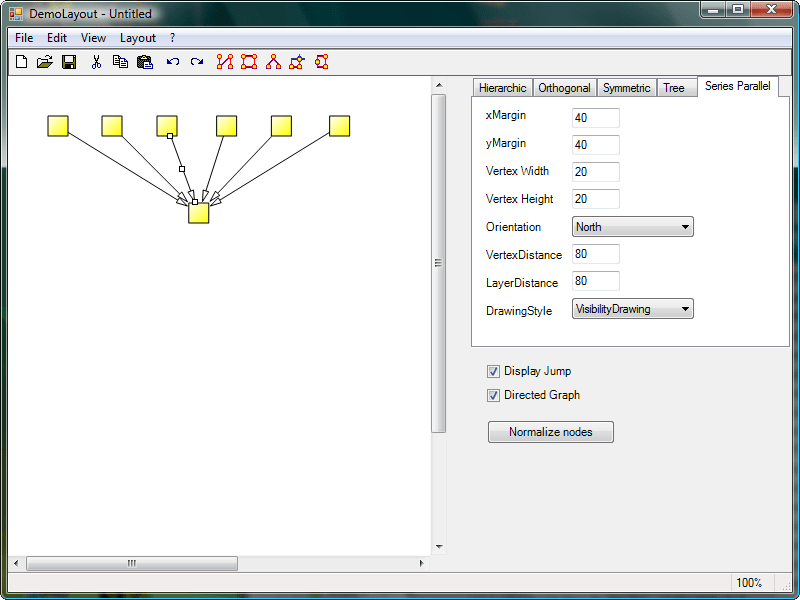Screen dimensions: 800x600
Task: Redo the last undone action
Action: click(x=197, y=62)
